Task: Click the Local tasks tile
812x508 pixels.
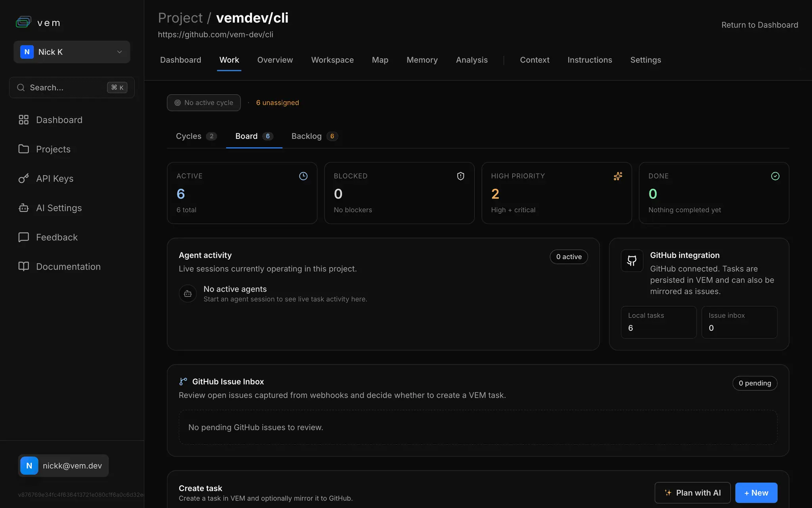Action: coord(659,322)
